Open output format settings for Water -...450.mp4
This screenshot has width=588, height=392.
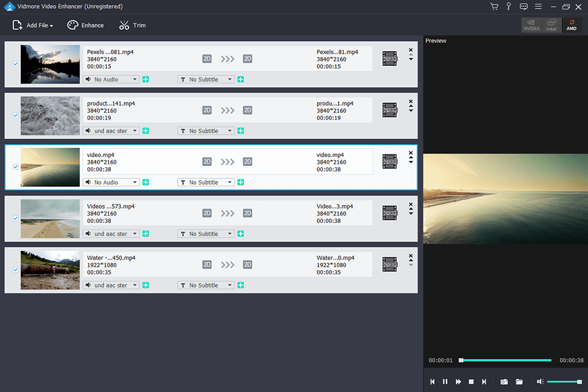click(390, 264)
